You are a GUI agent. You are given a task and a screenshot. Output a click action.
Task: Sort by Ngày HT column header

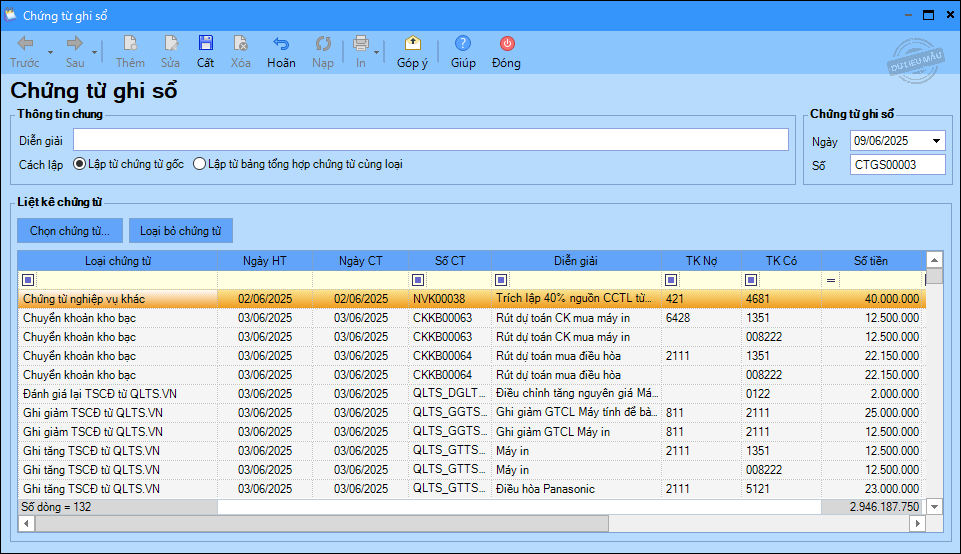pyautogui.click(x=265, y=261)
